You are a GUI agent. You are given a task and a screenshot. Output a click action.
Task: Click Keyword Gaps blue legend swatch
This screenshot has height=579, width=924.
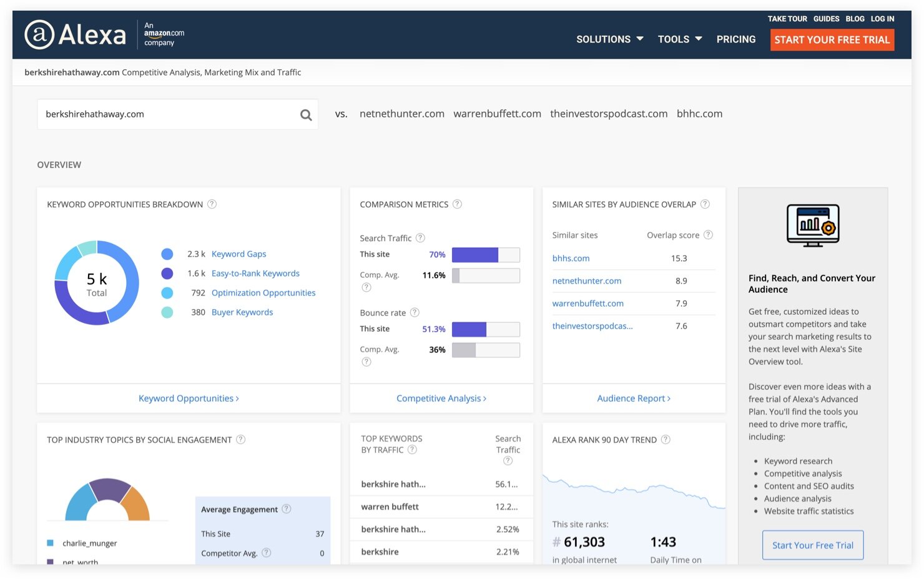click(167, 254)
